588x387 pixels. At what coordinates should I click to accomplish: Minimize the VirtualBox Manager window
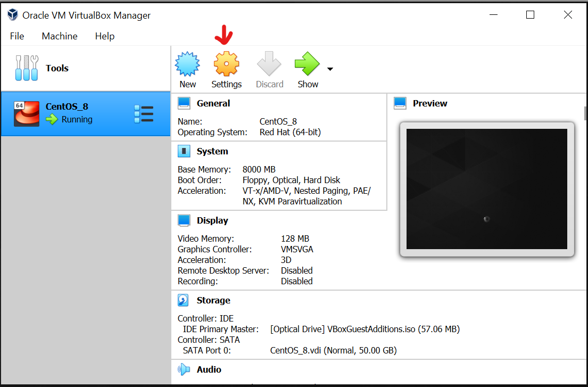coord(493,15)
